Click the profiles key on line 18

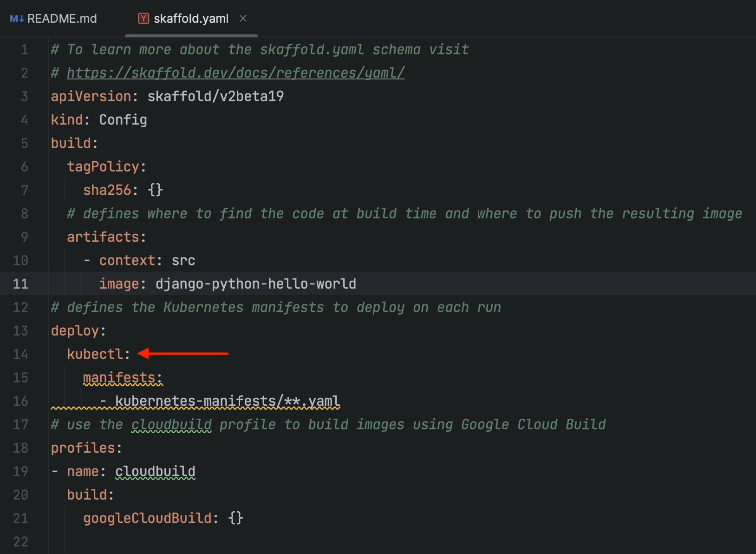click(x=83, y=448)
